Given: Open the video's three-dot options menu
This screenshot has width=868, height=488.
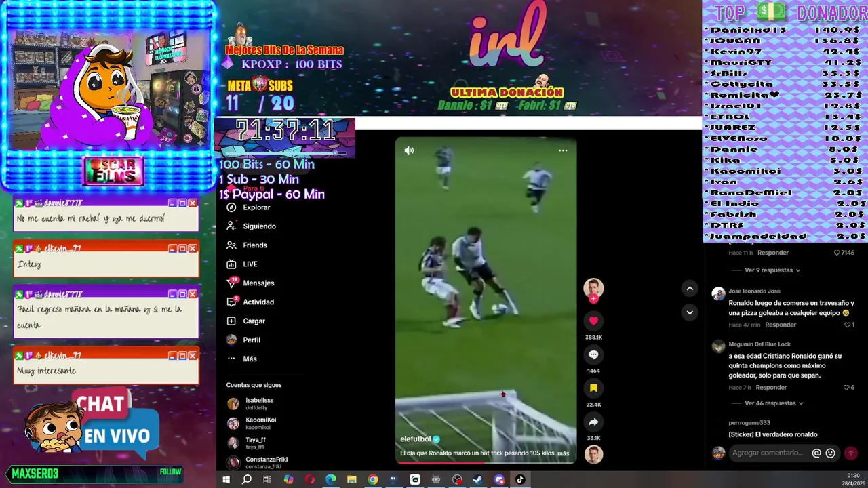Looking at the screenshot, I should click(563, 150).
